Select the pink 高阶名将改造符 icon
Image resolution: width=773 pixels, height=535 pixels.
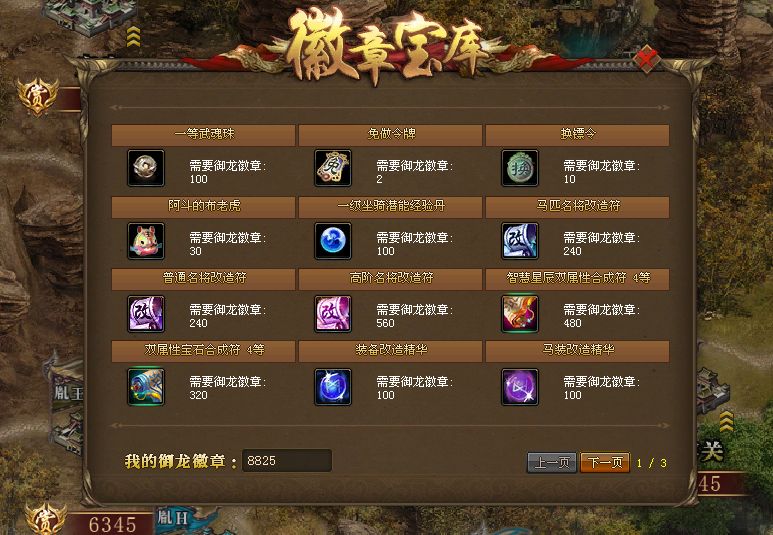(x=333, y=313)
